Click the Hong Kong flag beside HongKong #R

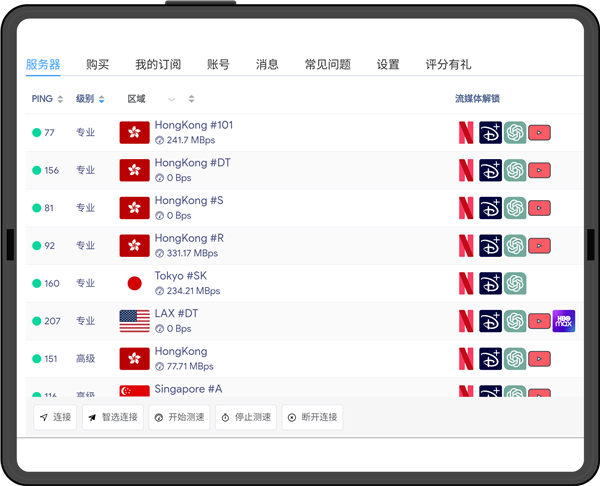pyautogui.click(x=134, y=245)
